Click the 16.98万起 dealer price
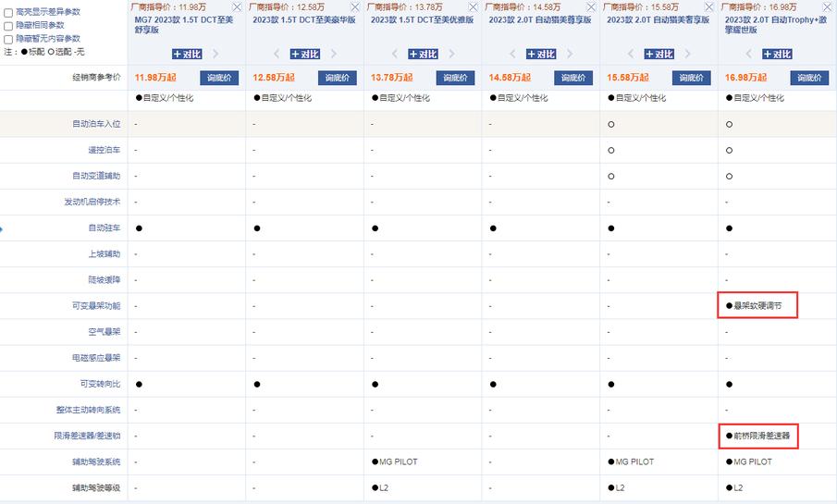Screen dimensions: 837x504 [745, 78]
